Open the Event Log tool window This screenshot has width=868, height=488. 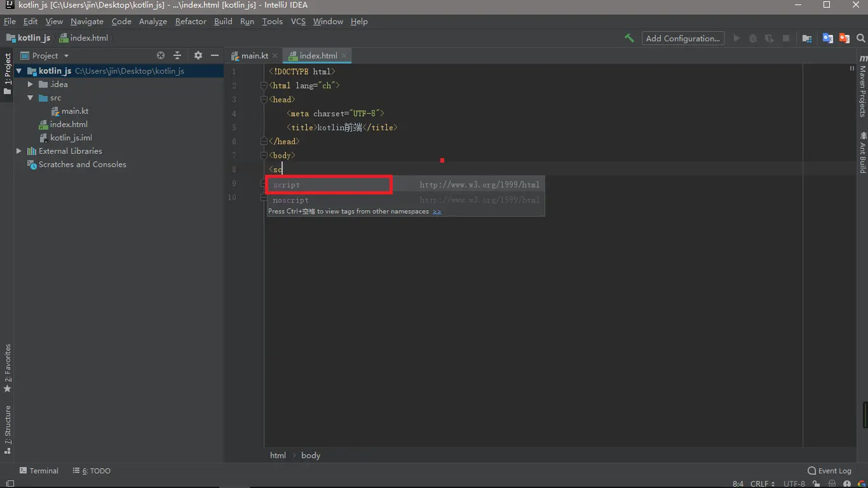click(829, 471)
